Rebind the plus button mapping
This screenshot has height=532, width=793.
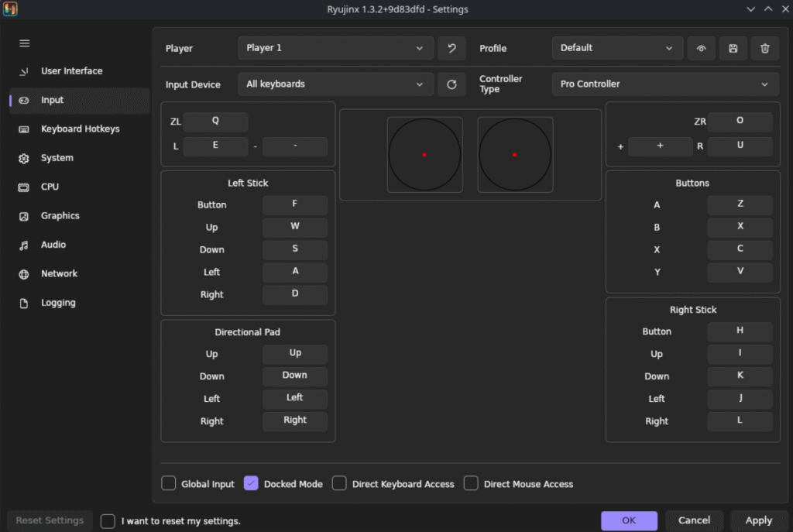(x=660, y=146)
